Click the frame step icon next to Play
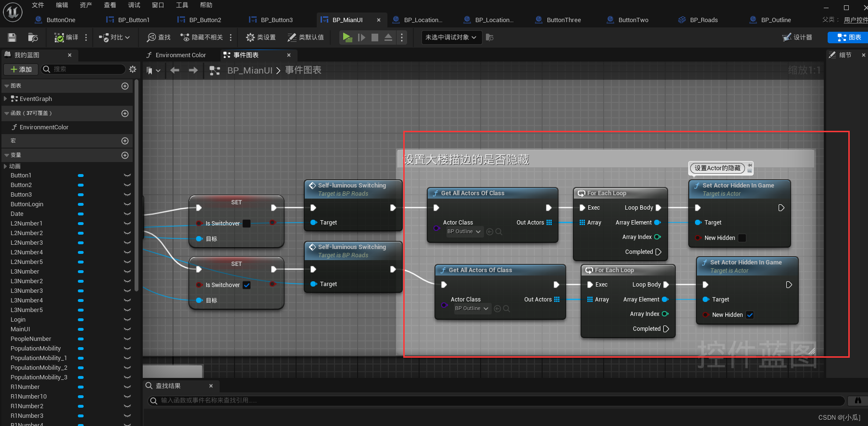 pyautogui.click(x=361, y=37)
